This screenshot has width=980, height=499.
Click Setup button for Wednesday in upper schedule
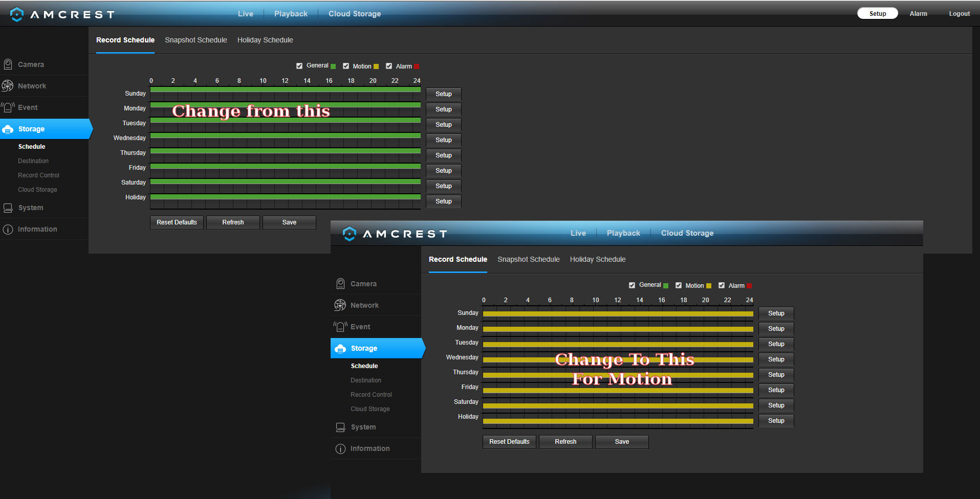[444, 140]
